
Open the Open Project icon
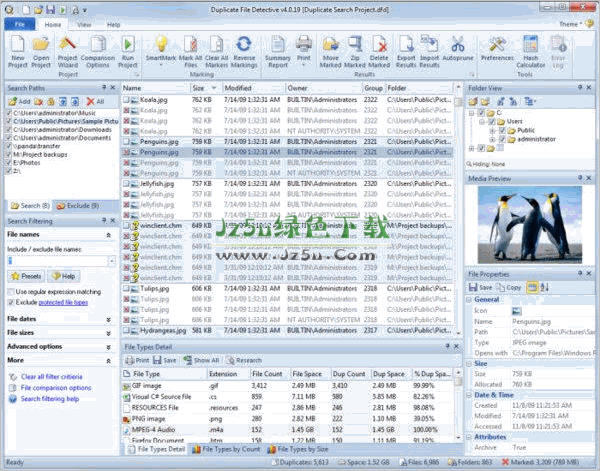click(41, 52)
